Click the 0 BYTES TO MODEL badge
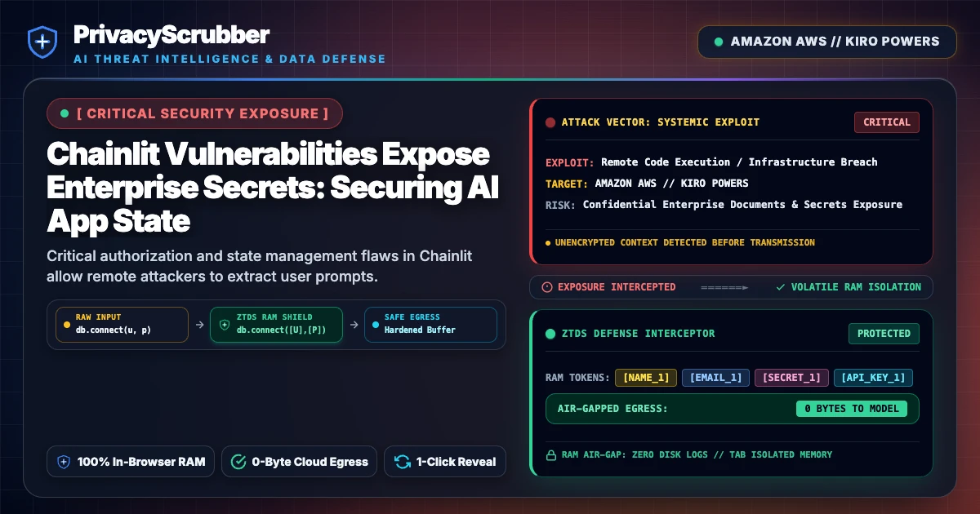The width and height of the screenshot is (980, 514). tap(852, 409)
